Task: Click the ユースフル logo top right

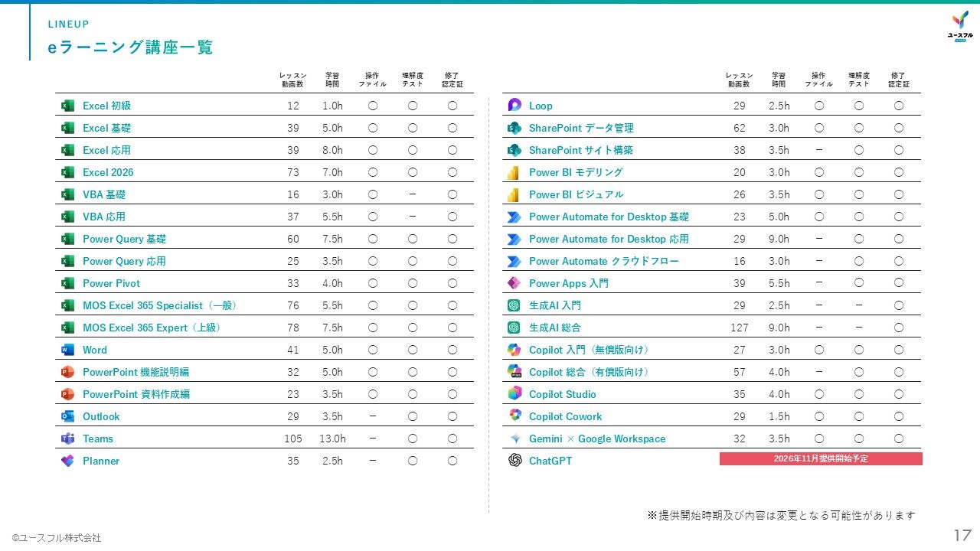Action: (x=960, y=28)
